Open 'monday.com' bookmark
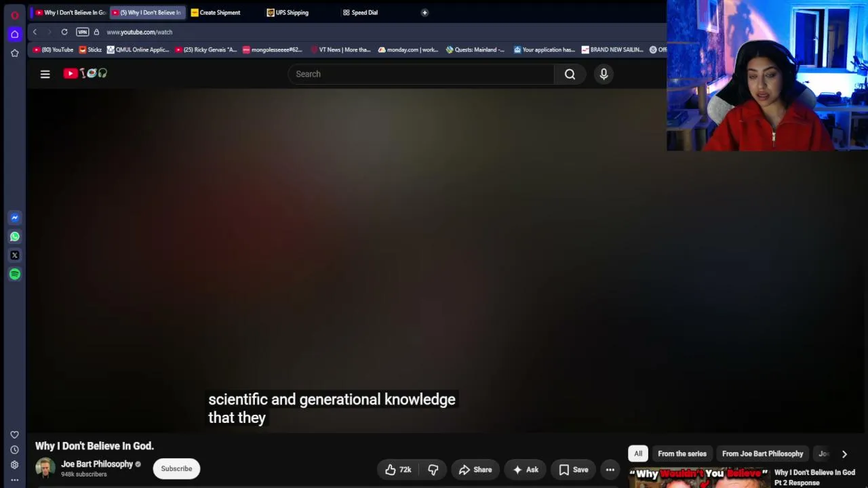The width and height of the screenshot is (868, 488). pos(408,49)
